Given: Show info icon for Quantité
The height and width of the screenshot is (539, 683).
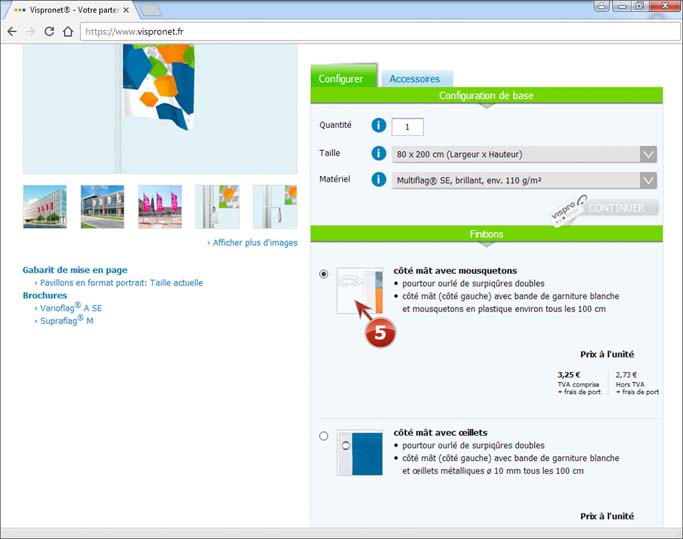Looking at the screenshot, I should pyautogui.click(x=379, y=125).
